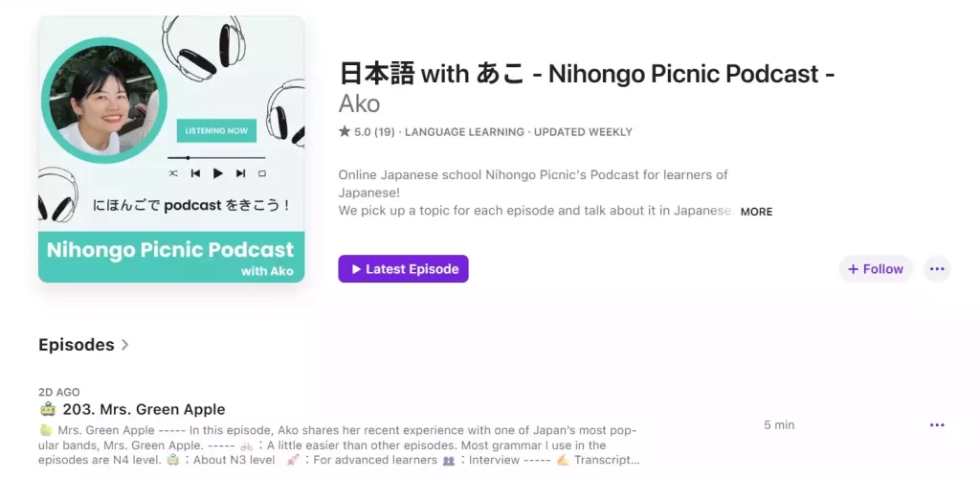Click the next-track icon on artwork

[240, 173]
